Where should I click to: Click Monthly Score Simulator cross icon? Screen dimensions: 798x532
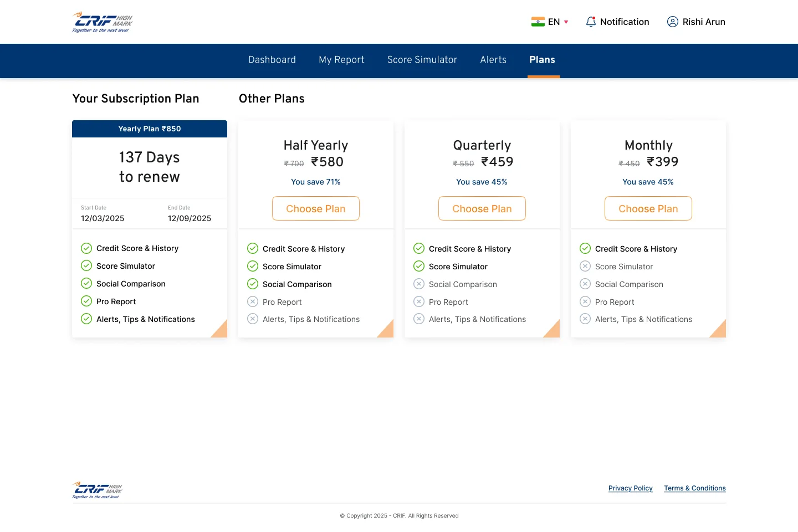(x=585, y=266)
